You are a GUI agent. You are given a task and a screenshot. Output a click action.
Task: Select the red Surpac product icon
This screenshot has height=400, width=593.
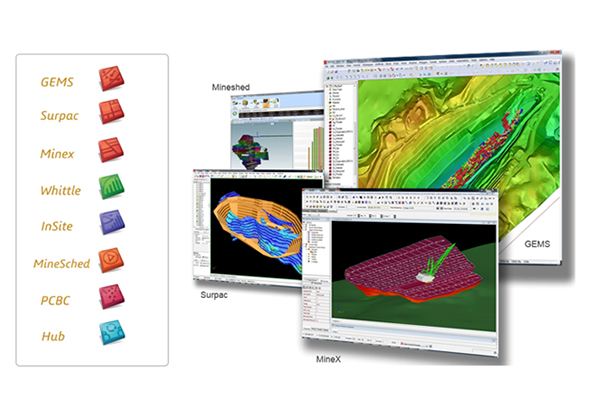112,112
